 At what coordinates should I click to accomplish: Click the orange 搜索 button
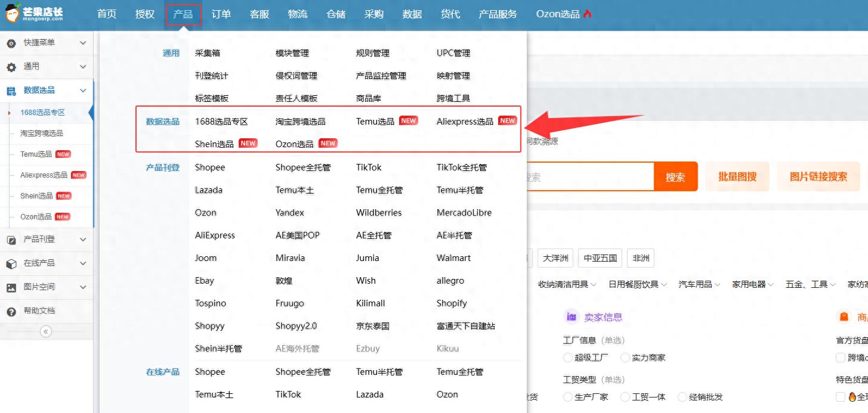(x=675, y=177)
